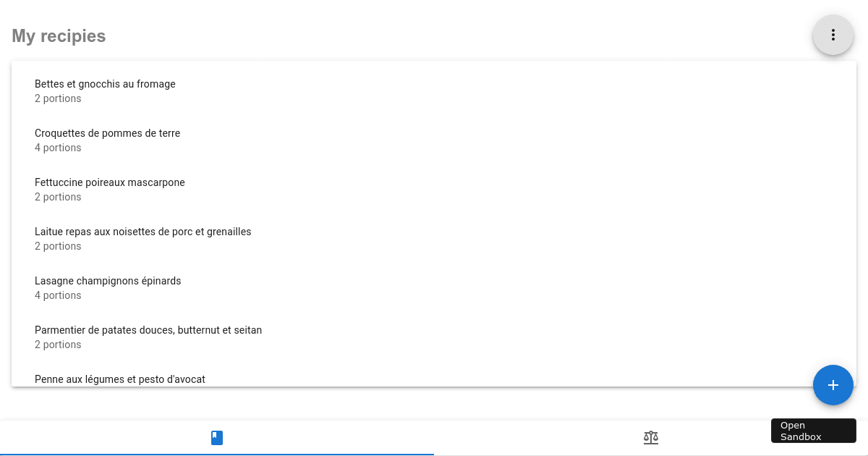The width and height of the screenshot is (868, 456).
Task: Click the blue active indicator under recipes tab
Action: (217, 454)
